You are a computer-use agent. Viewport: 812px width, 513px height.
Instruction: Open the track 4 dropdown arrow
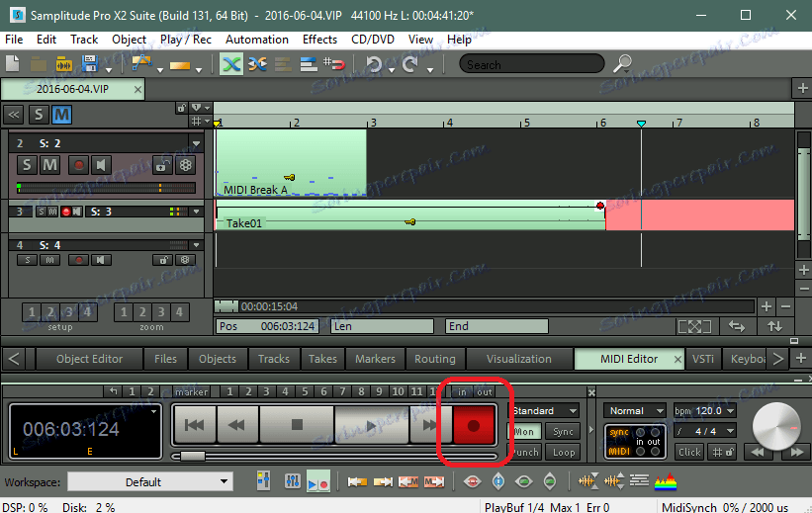[x=196, y=245]
